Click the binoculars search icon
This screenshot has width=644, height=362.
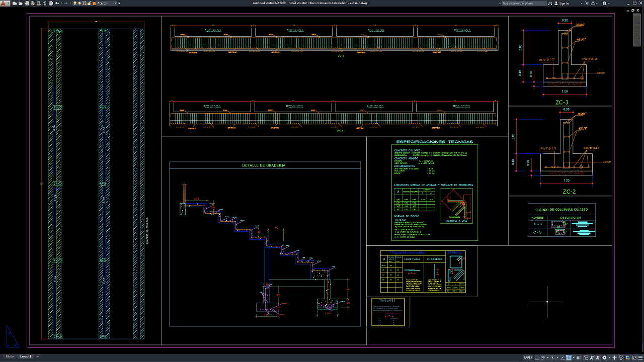pyautogui.click(x=550, y=3)
